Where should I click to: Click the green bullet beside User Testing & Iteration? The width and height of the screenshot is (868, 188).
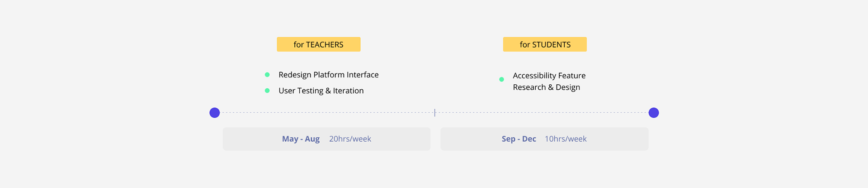click(267, 91)
